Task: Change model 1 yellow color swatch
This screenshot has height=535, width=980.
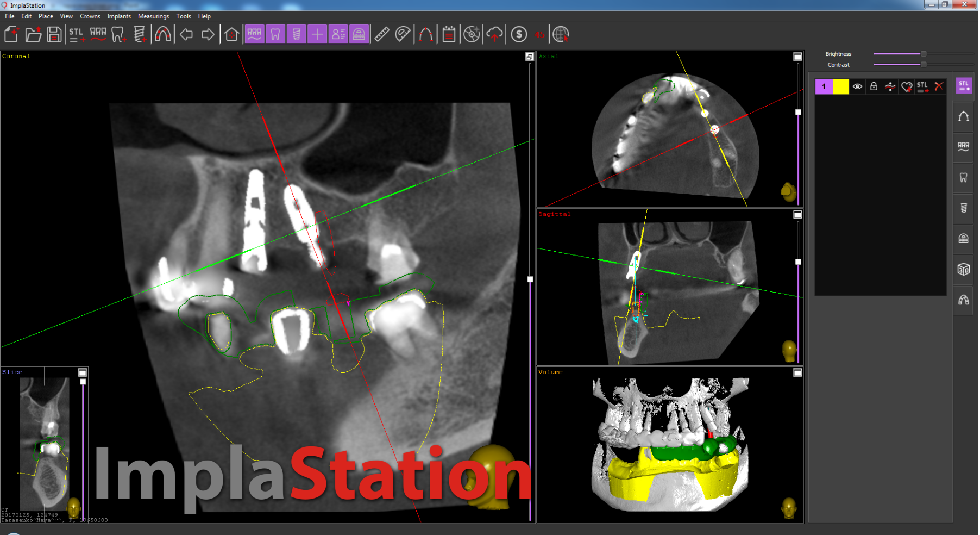Action: [841, 87]
